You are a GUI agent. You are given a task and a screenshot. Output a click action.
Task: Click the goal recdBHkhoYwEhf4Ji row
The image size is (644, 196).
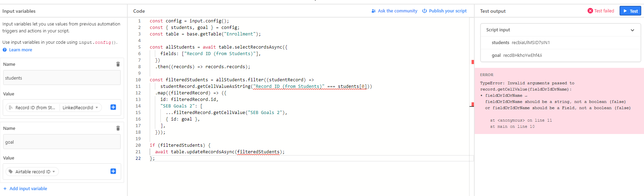[560, 55]
